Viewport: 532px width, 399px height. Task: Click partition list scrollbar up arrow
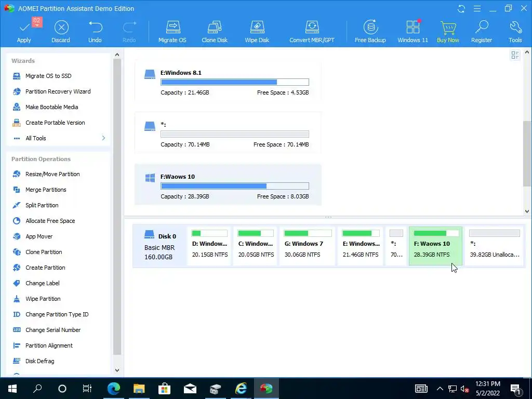[x=527, y=52]
